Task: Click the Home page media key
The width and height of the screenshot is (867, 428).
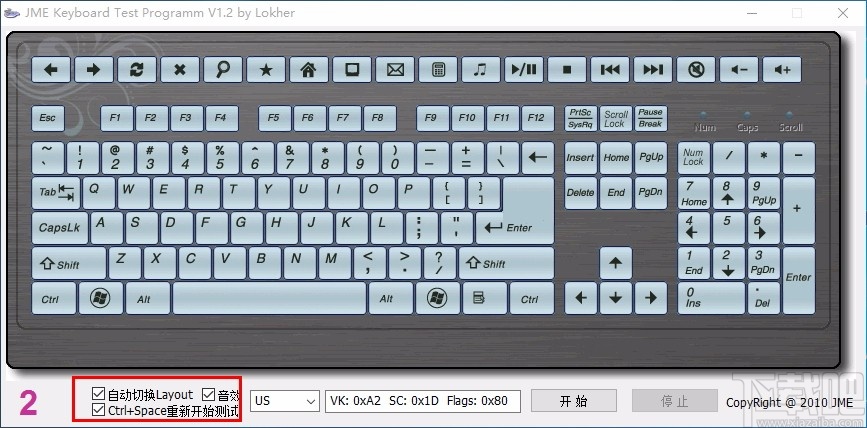Action: click(309, 70)
